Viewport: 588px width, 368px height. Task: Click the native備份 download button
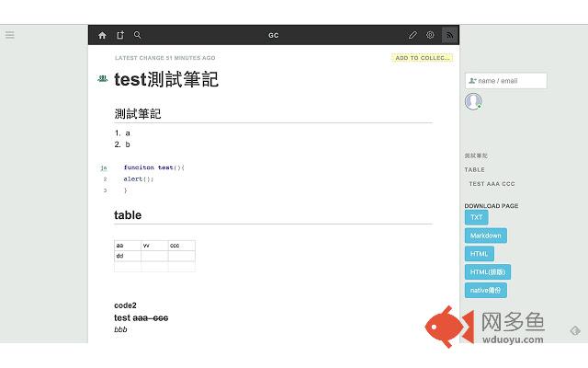486,291
